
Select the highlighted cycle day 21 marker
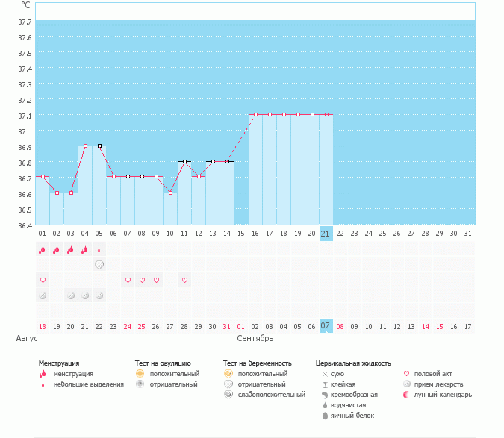(326, 233)
